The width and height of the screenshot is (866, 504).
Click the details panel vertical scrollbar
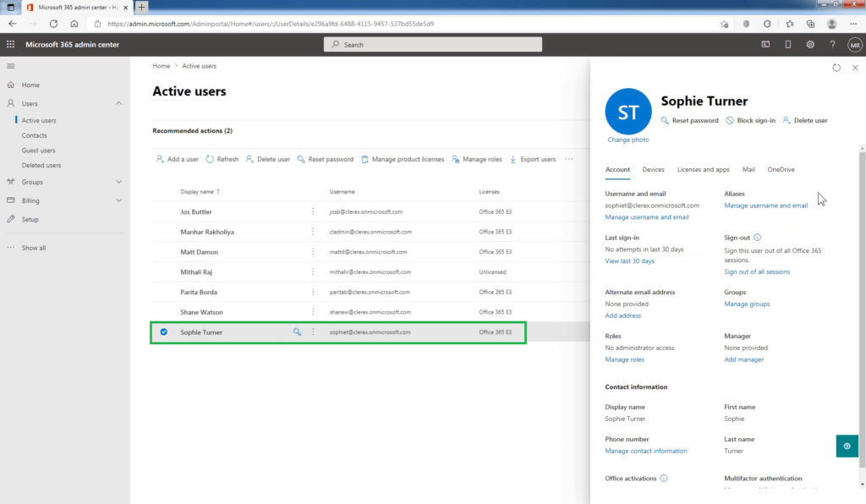[862, 310]
